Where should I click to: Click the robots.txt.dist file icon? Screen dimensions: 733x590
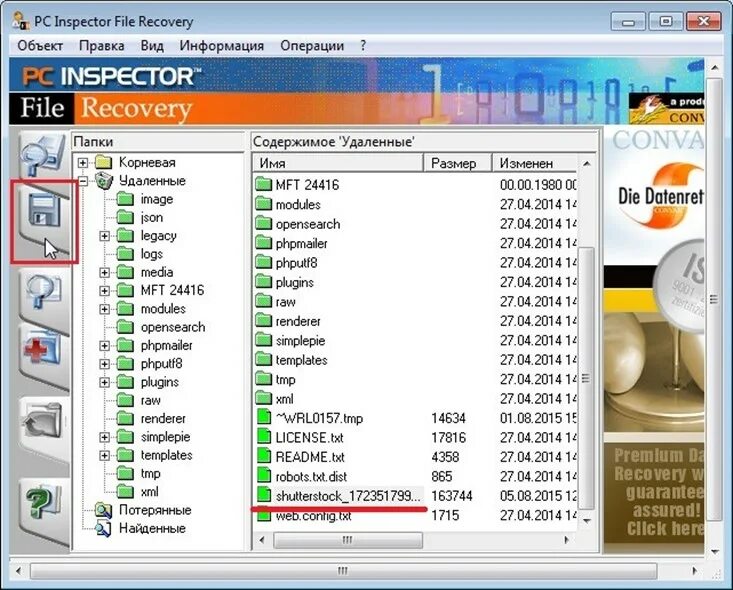click(x=264, y=476)
